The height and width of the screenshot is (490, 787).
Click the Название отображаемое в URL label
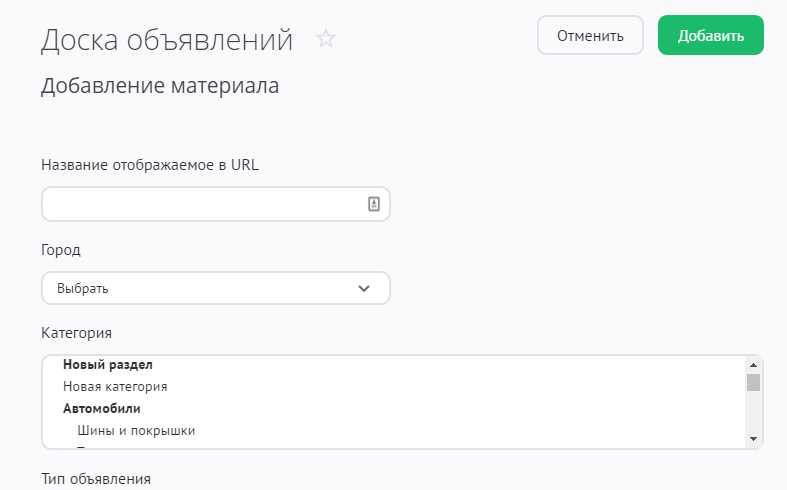[150, 165]
